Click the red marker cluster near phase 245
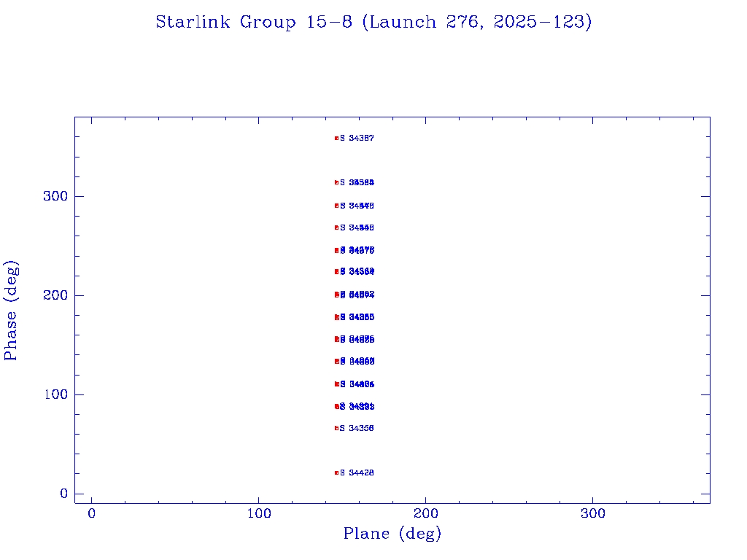 pyautogui.click(x=337, y=250)
